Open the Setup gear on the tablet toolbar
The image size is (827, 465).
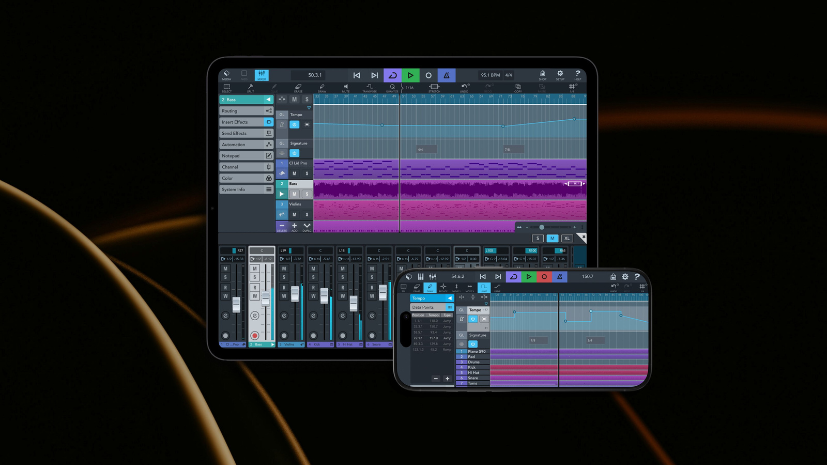[x=560, y=75]
